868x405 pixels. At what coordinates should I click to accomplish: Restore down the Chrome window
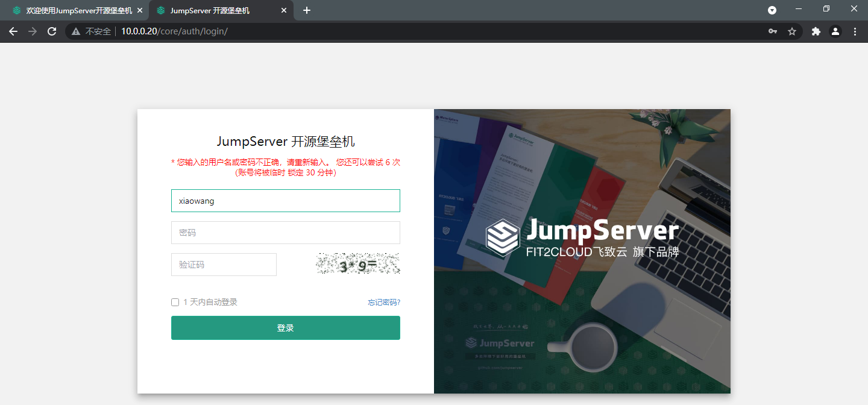(x=826, y=9)
